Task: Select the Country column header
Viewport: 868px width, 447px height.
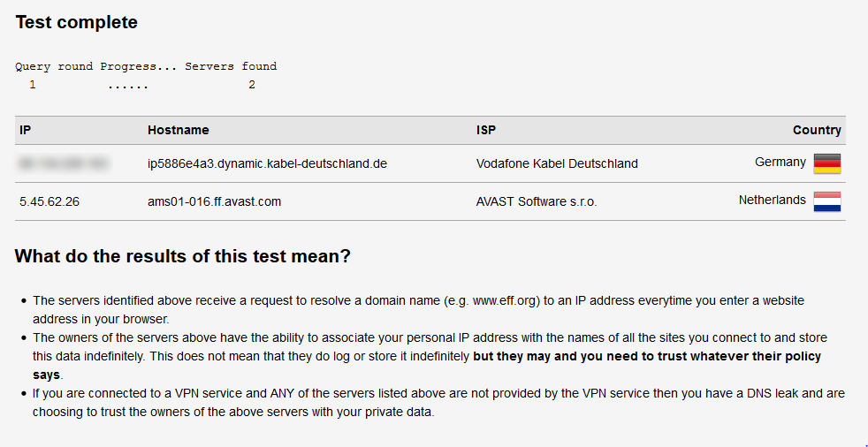Action: pos(817,130)
